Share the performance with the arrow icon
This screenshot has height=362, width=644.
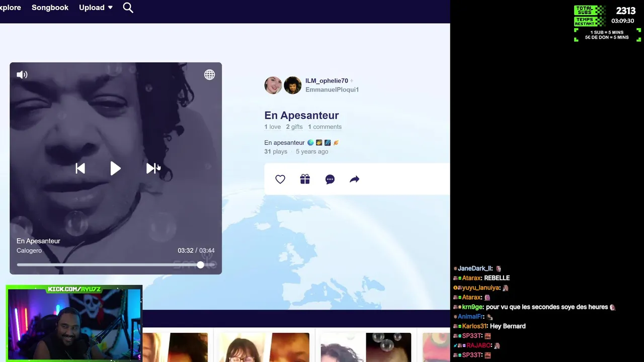[x=355, y=179]
